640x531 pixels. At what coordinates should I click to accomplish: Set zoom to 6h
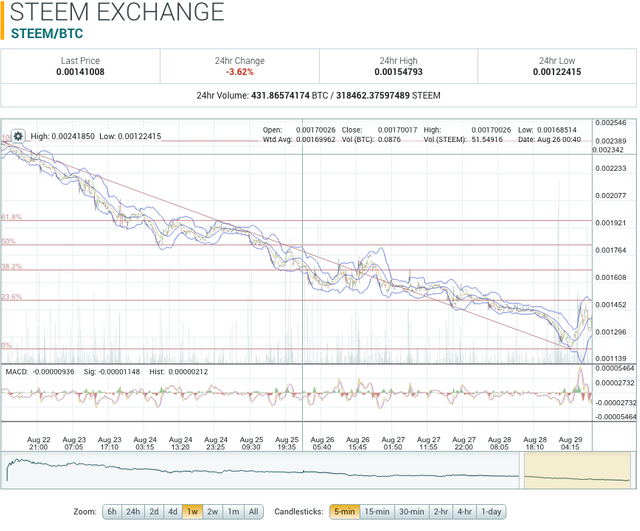112,512
